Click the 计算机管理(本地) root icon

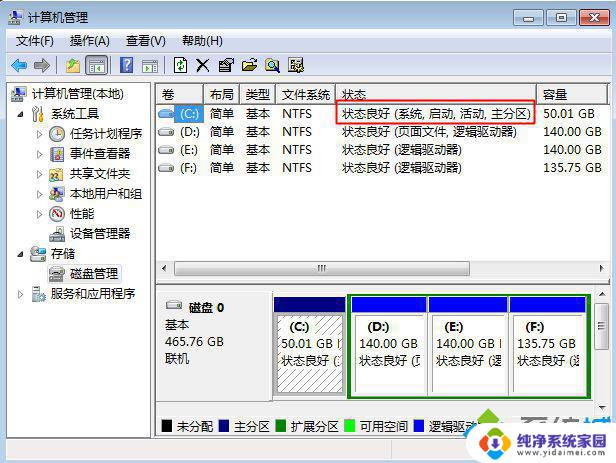click(18, 94)
